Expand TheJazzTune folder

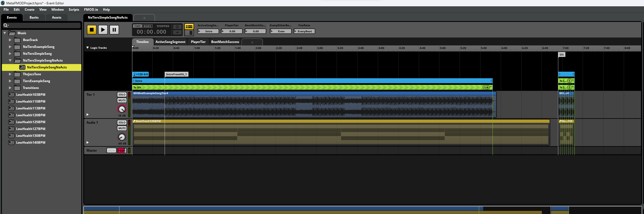coord(10,74)
